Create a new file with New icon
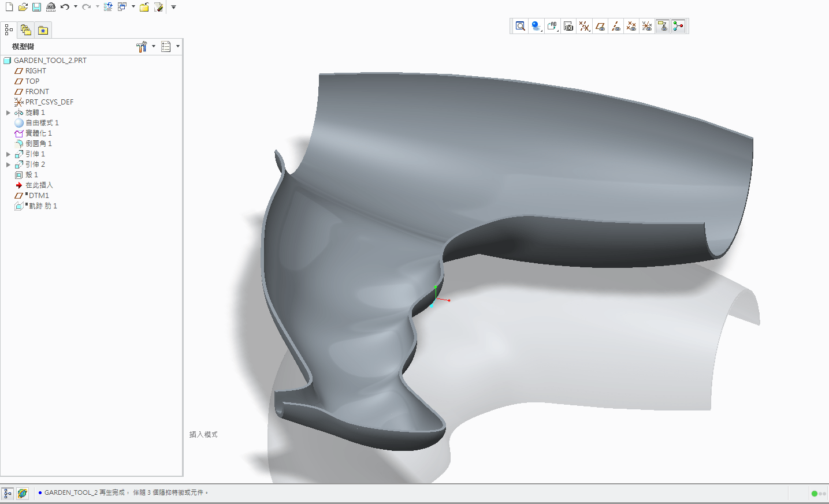829x504 pixels. point(9,7)
